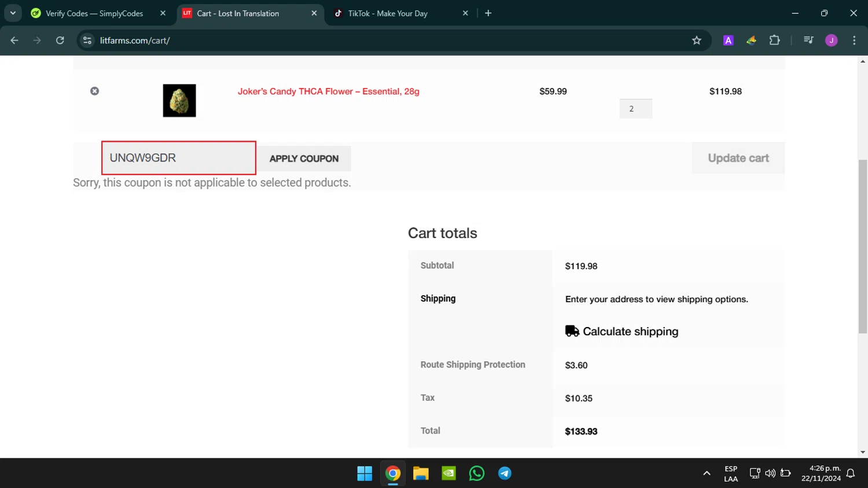The image size is (868, 488).
Task: Go back to previous page
Action: tap(14, 41)
